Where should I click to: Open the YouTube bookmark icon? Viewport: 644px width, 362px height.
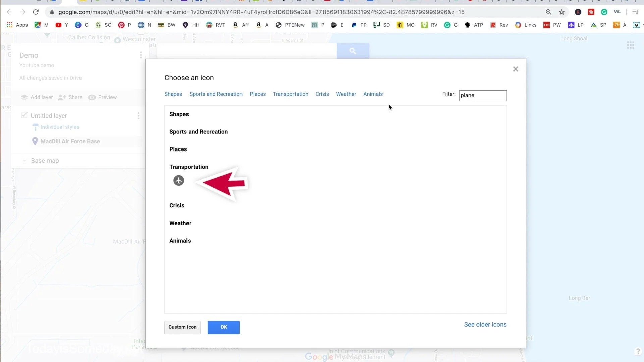pos(58,25)
